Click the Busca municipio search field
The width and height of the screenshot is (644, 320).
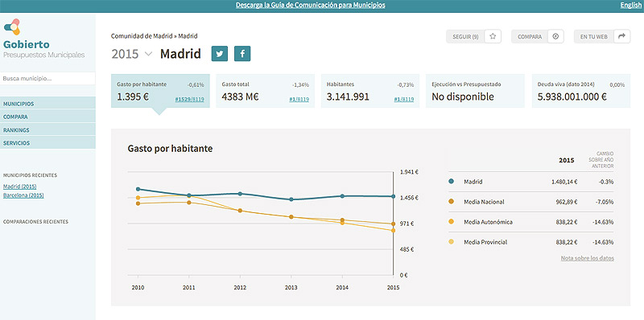[x=47, y=78]
